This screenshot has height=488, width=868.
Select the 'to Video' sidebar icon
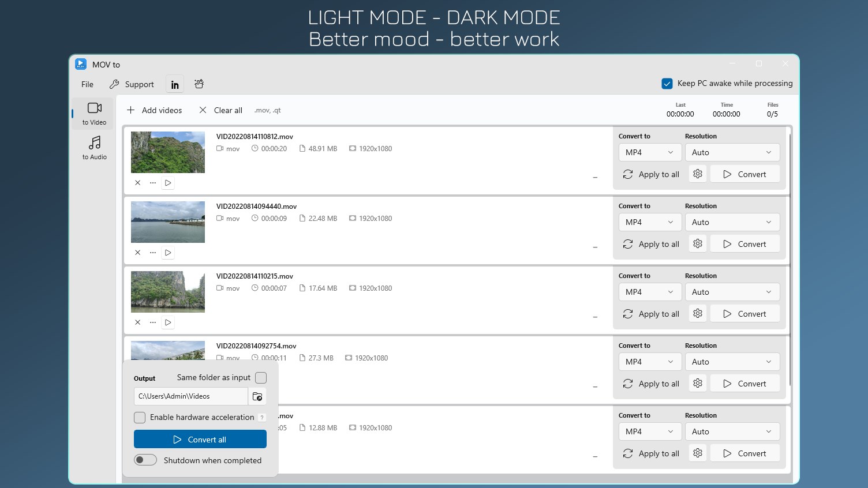(x=93, y=113)
